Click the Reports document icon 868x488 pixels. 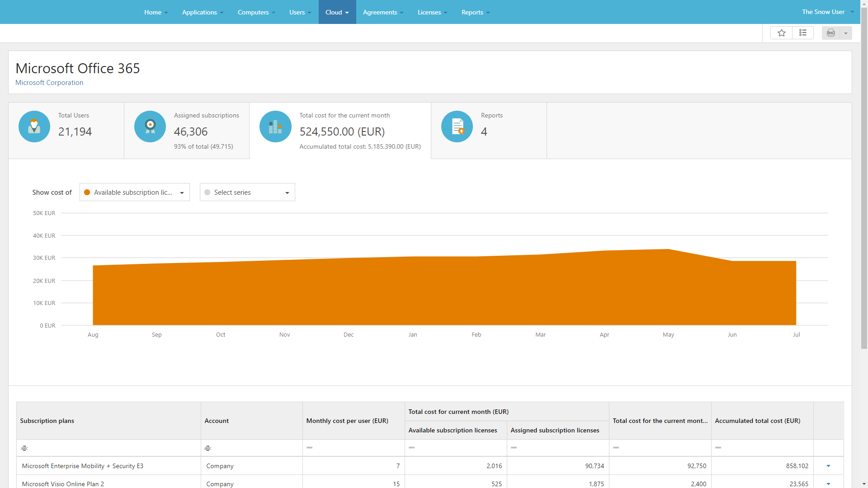[457, 127]
